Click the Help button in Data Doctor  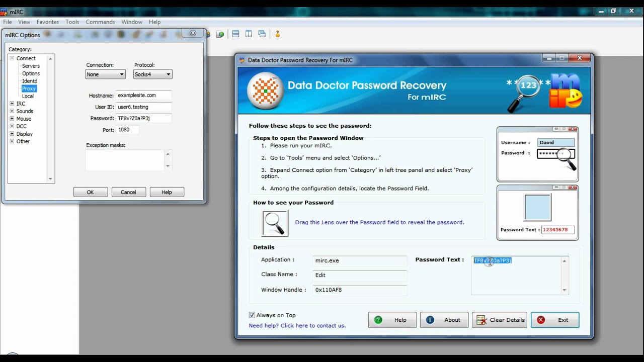pyautogui.click(x=392, y=320)
